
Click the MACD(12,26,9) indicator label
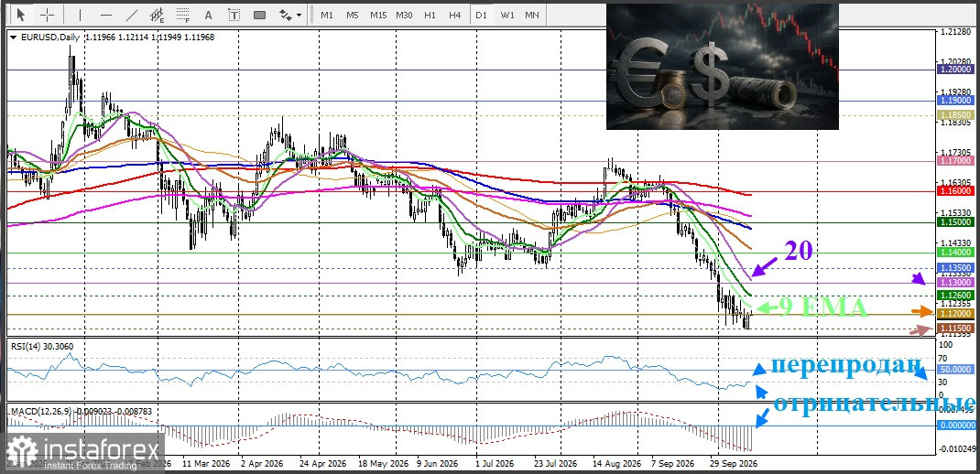tap(81, 411)
